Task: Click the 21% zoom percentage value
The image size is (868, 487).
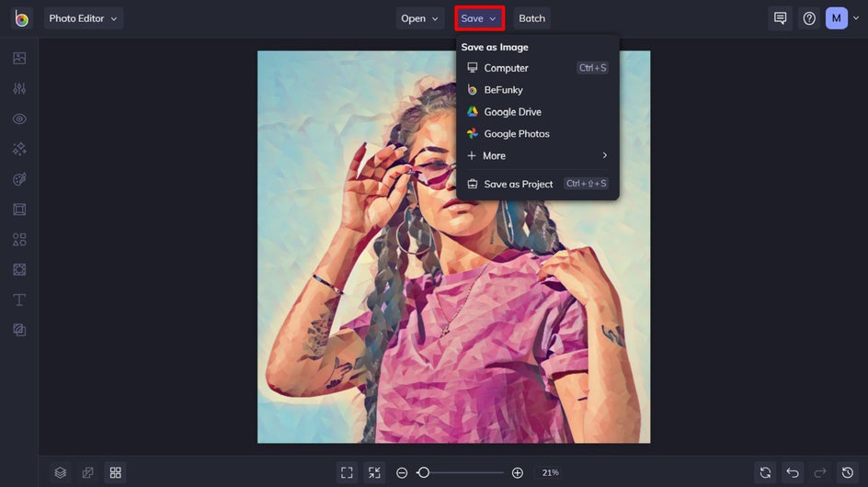Action: pos(550,472)
